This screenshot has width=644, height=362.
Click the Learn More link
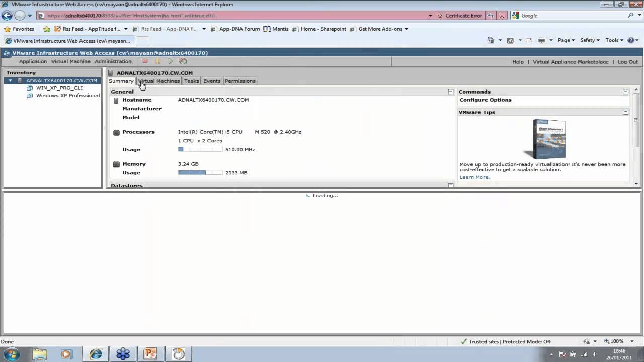coord(474,177)
